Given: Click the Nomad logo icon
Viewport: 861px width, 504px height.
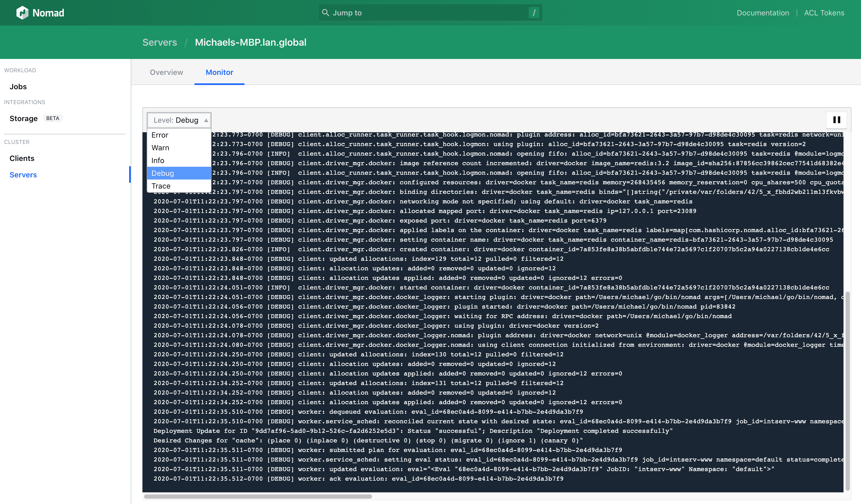Looking at the screenshot, I should point(22,13).
